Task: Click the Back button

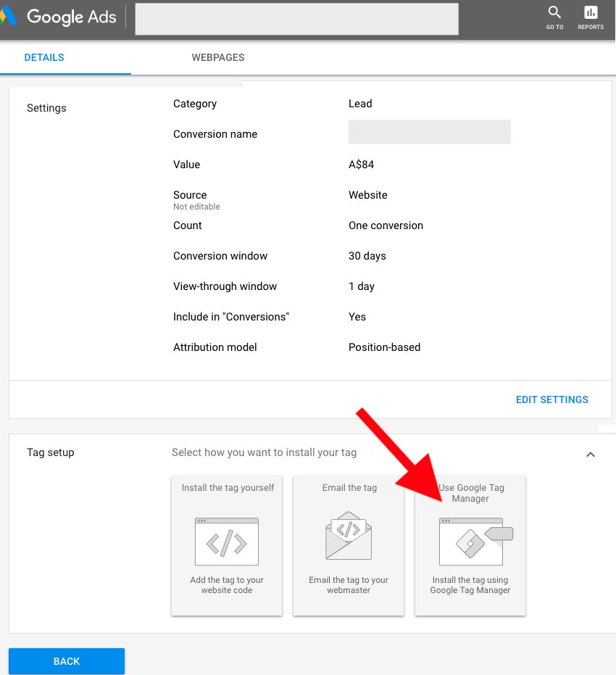Action: coord(67,661)
